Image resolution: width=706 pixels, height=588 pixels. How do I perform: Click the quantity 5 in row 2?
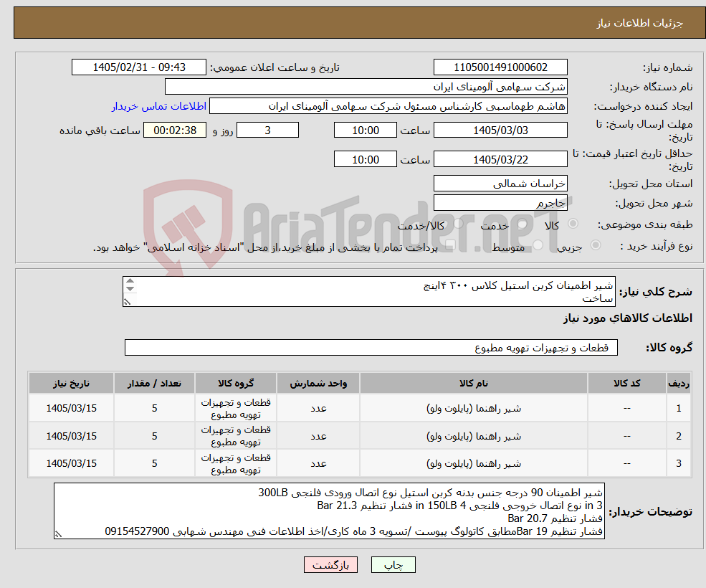(x=154, y=436)
